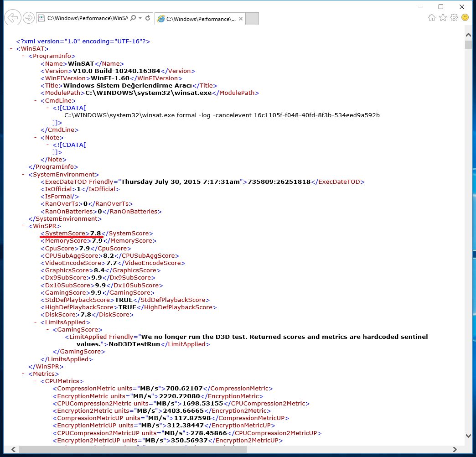Refresh the page with the reload icon

point(148,18)
